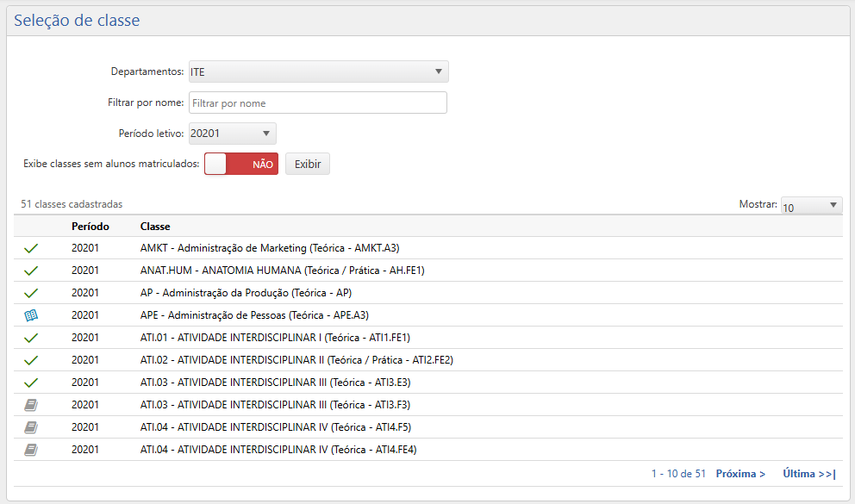The image size is (855, 504).
Task: Jump to the Última page
Action: click(x=808, y=474)
